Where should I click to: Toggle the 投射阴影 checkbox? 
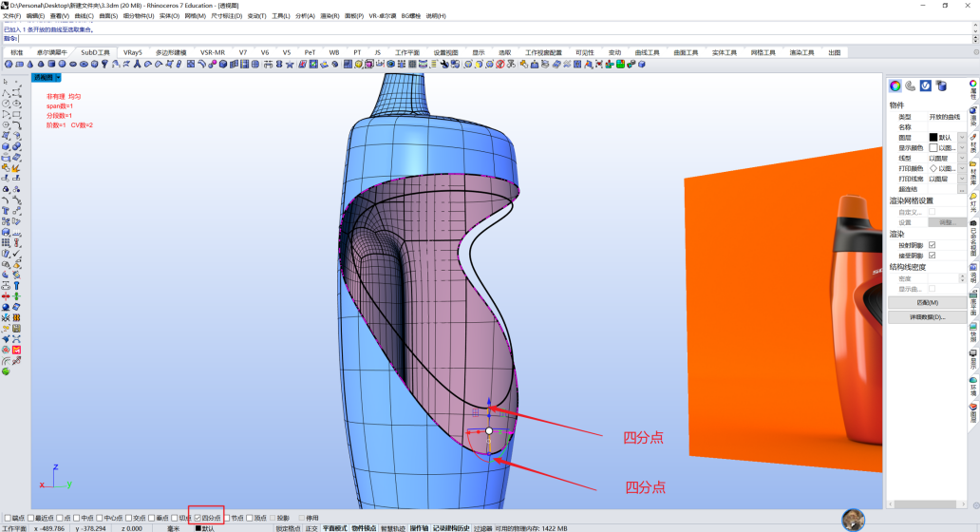tap(932, 245)
